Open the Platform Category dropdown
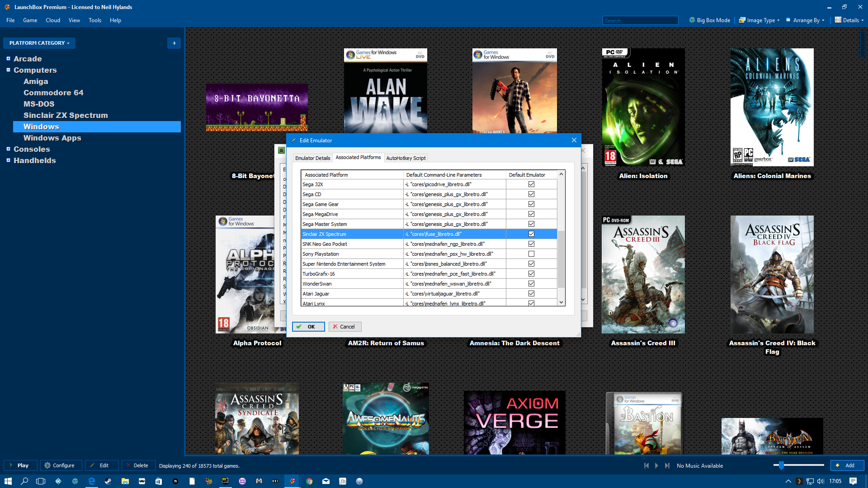Image resolution: width=868 pixels, height=488 pixels. coord(39,43)
